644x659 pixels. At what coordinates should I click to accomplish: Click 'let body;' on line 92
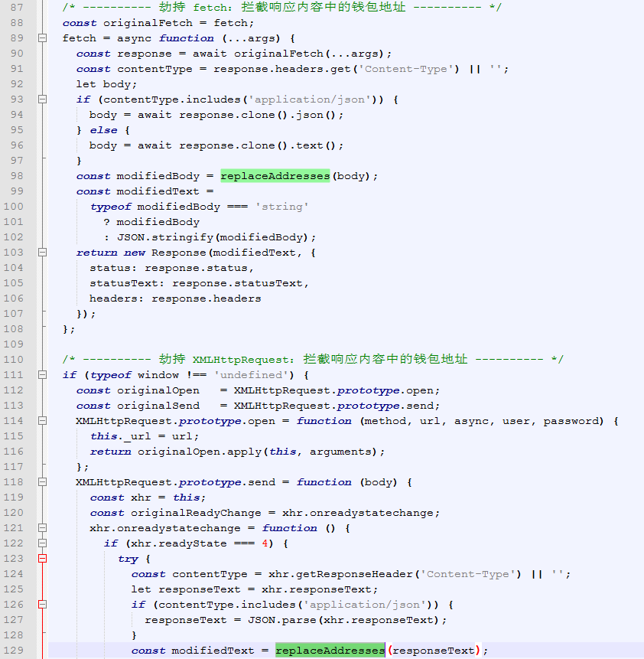tap(107, 84)
